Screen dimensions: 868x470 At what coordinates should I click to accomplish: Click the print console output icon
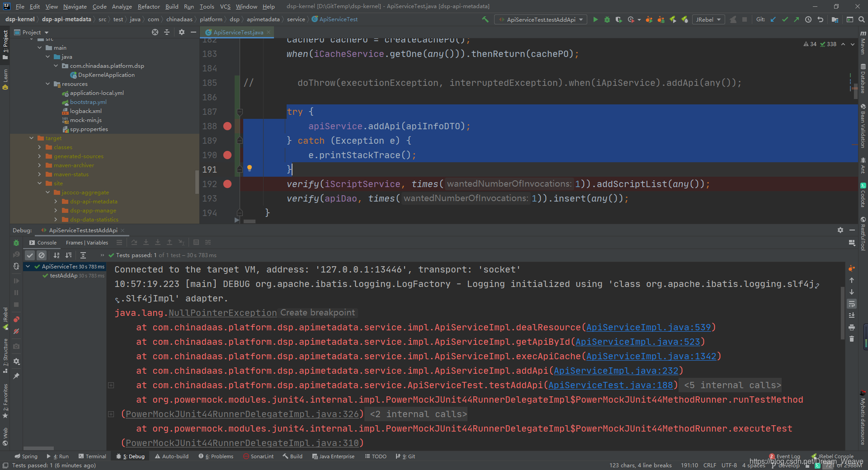[852, 327]
